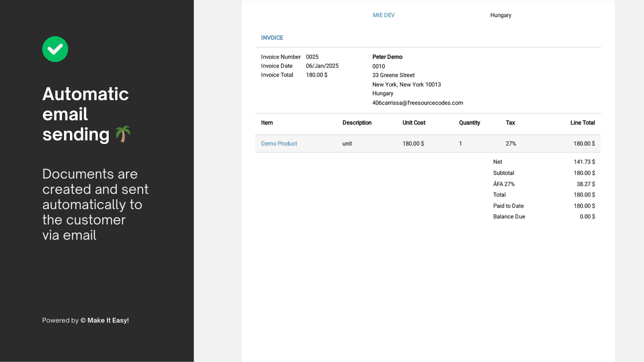Click the ÁFA 27% tax row label
The width and height of the screenshot is (644, 362).
coord(504,184)
